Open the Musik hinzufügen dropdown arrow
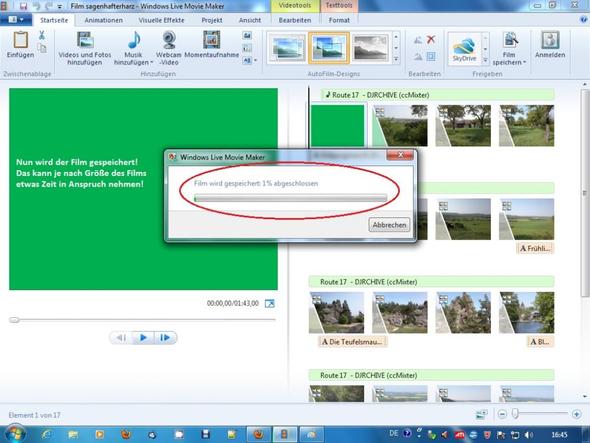The image size is (590, 443). [x=152, y=62]
